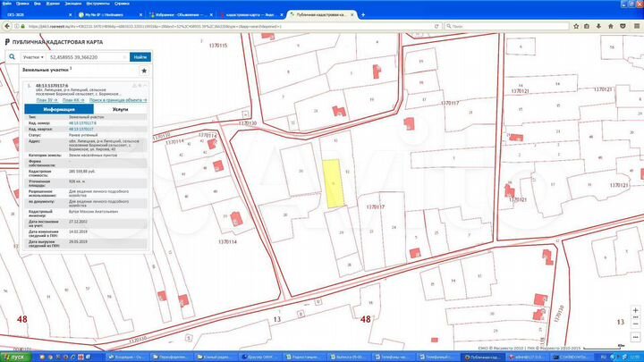Switch to the Услуги tab
Screen dimensions: 644x362
point(121,108)
